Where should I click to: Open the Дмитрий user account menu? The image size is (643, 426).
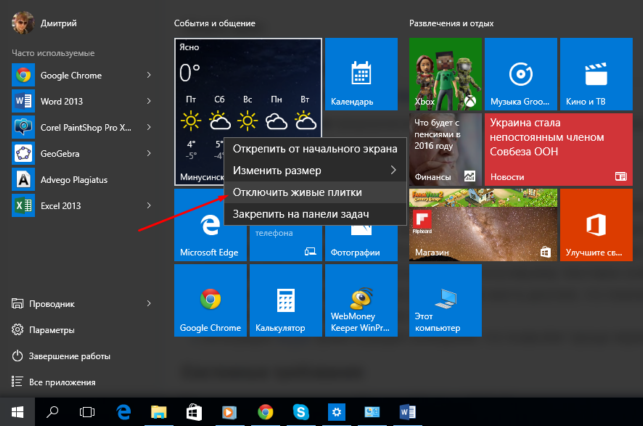(x=44, y=23)
